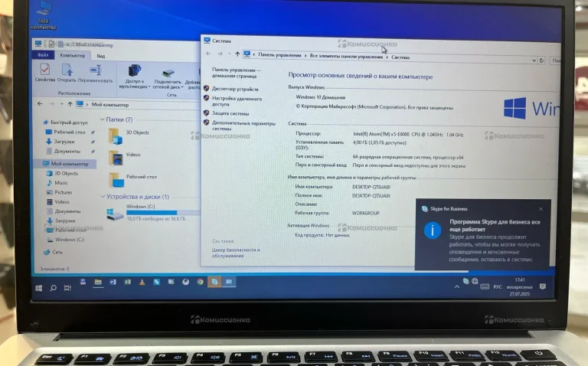The height and width of the screenshot is (366, 588).
Task: Select the Компьютер ribbon tab
Action: [x=73, y=55]
